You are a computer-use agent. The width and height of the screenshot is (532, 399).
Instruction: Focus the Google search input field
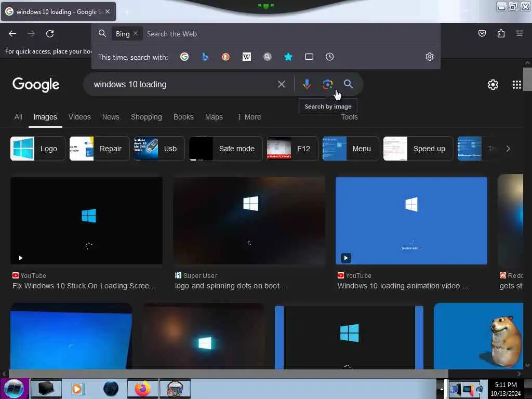coord(183,84)
